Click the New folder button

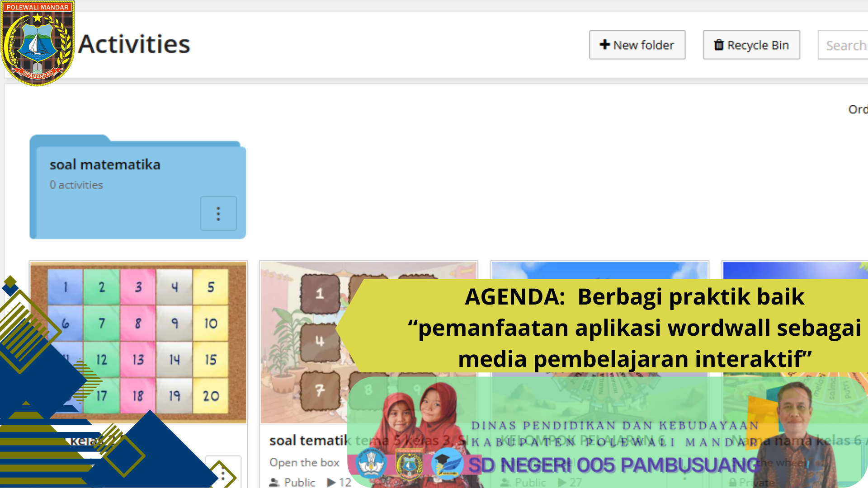click(637, 45)
